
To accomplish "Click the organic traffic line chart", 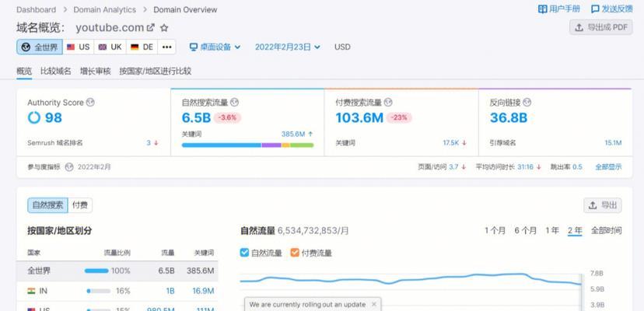I will tap(411, 280).
